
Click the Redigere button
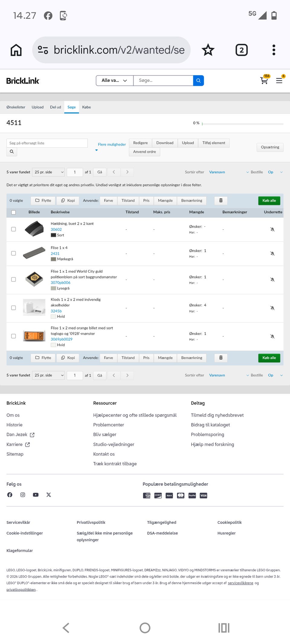click(x=140, y=143)
